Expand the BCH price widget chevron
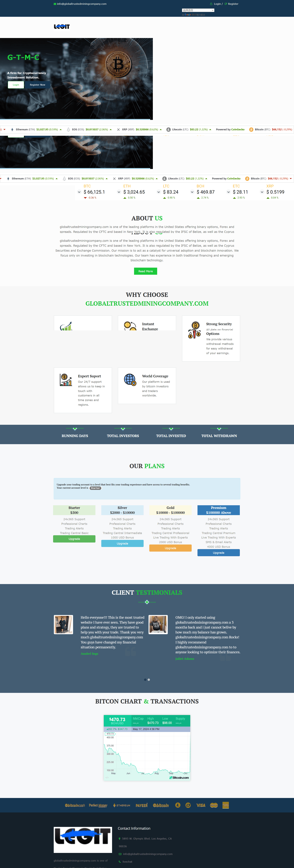 (x=192, y=192)
